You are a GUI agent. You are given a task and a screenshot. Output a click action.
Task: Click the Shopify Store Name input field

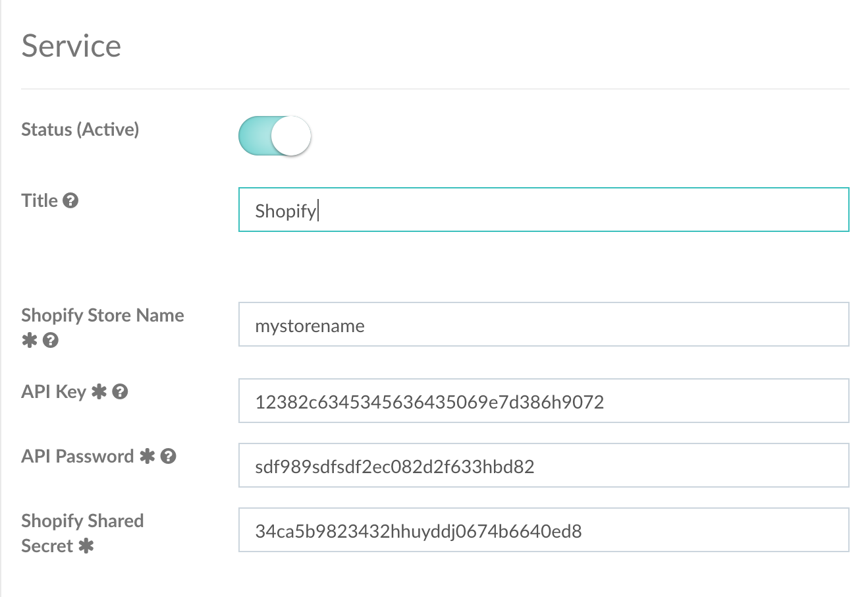pos(544,324)
